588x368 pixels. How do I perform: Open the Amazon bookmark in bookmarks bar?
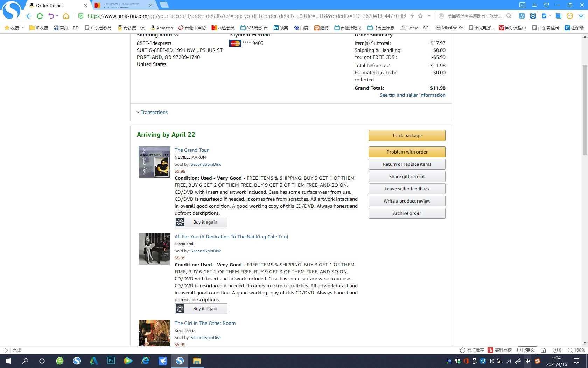tap(161, 28)
